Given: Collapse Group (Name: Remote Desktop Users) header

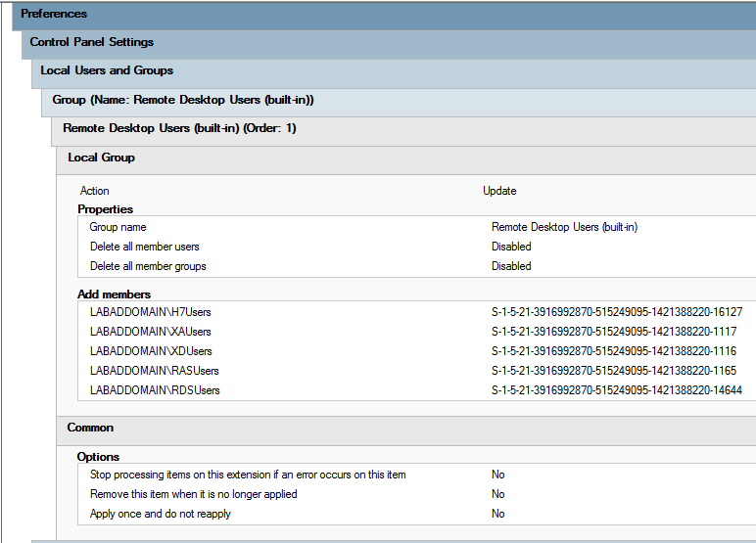Looking at the screenshot, I should (182, 100).
